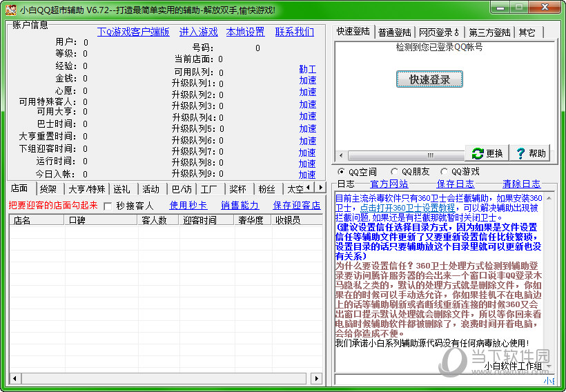Screen dimensions: 566x392
Task: Open the 第三方登陆 tab
Action: click(x=489, y=32)
